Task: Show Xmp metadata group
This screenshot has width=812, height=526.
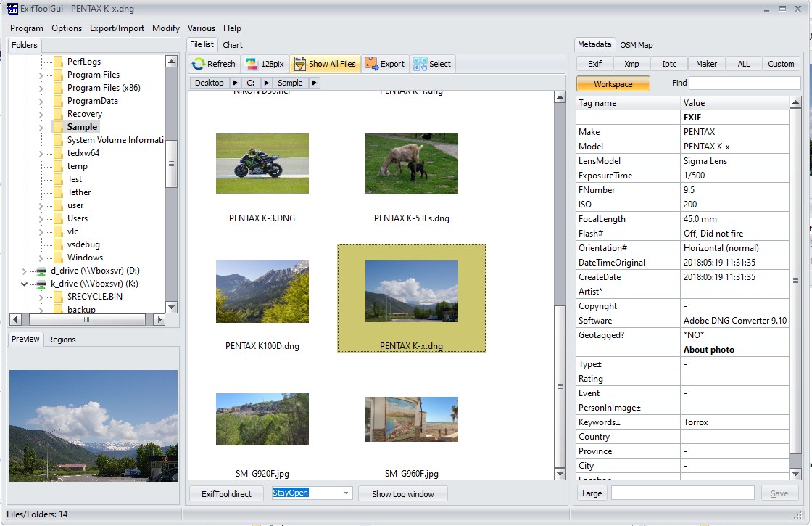Action: (631, 64)
